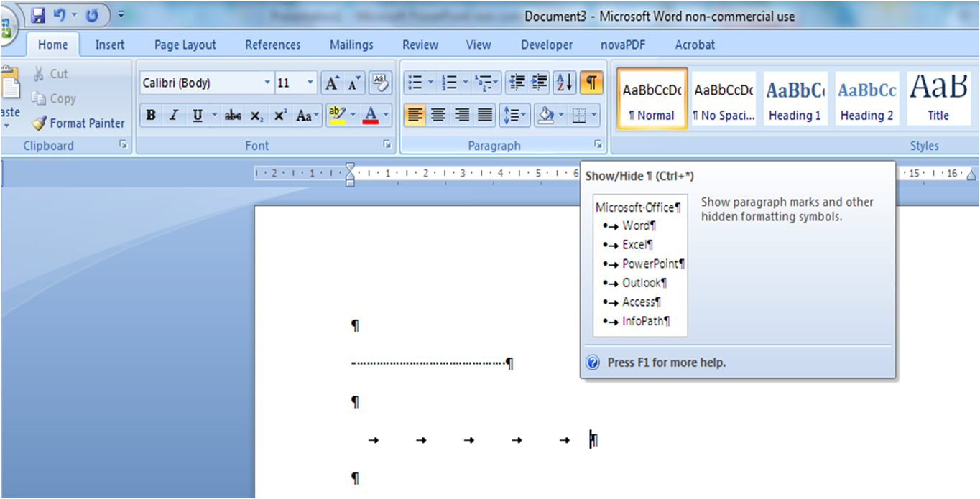Open the Calibri font name dropdown

267,83
